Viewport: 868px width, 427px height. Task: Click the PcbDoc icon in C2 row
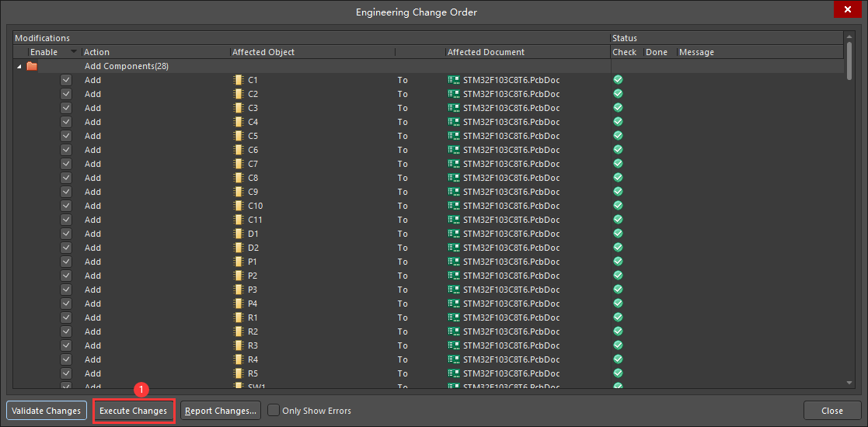[453, 93]
